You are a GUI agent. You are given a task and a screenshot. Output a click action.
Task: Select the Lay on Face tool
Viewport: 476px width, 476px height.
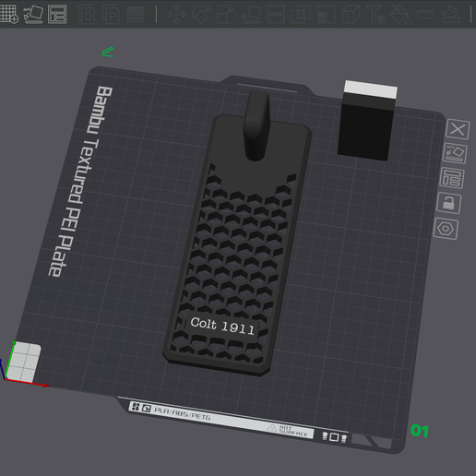[252, 15]
